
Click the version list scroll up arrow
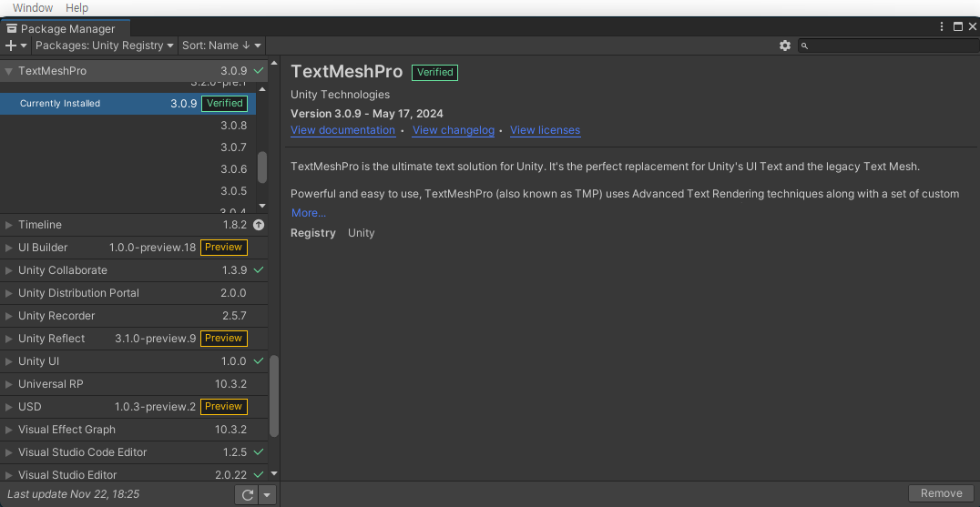(262, 89)
